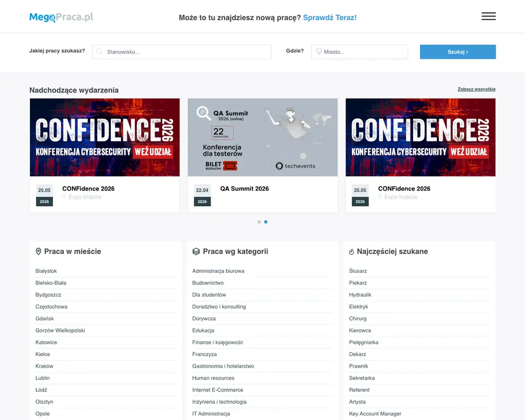Viewport: 525px width, 420px height.
Task: Open Finanse i księgowość category
Action: click(218, 342)
